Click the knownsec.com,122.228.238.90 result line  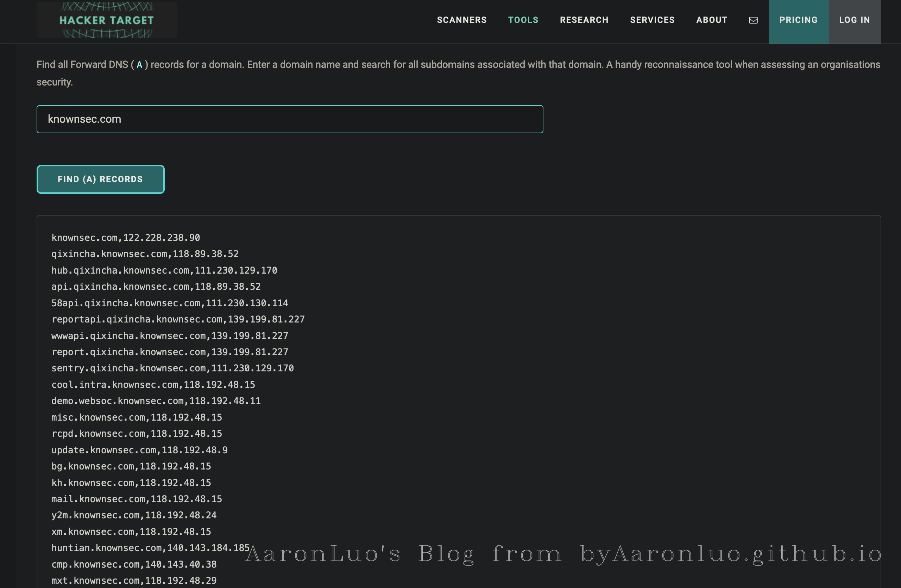(126, 238)
